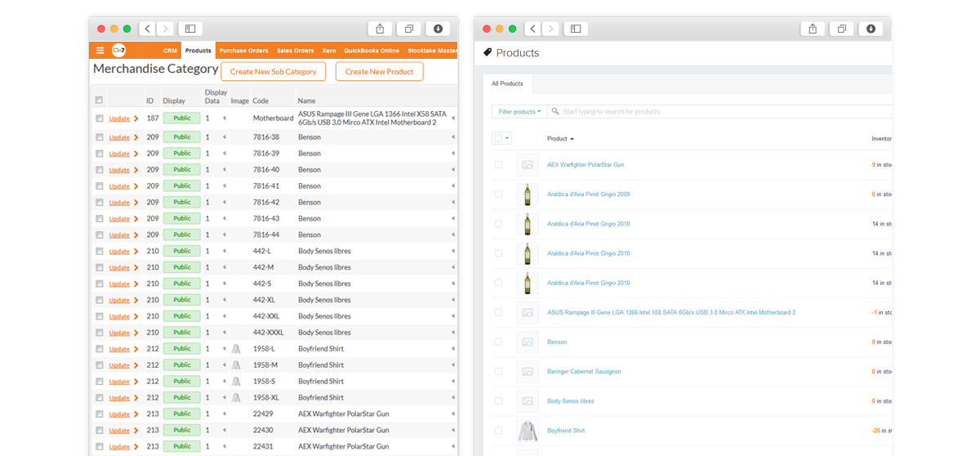Screen dimensions: 980x456
Task: Open the hamburger menu in Cin7 window
Action: tap(100, 51)
